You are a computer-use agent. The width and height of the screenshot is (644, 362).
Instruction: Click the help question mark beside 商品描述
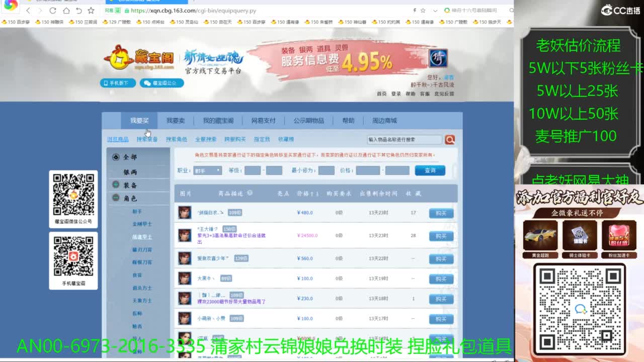pyautogui.click(x=250, y=193)
